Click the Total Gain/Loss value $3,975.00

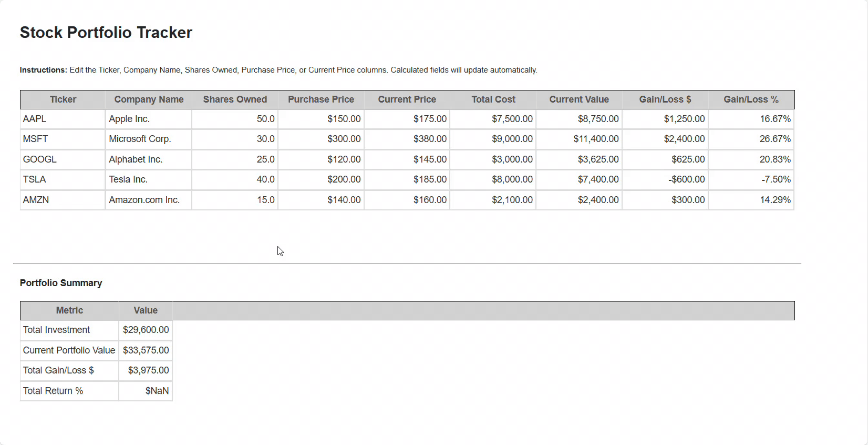coord(146,370)
